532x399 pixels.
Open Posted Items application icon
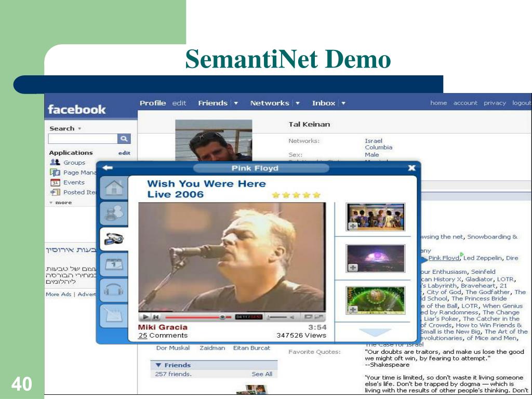point(55,192)
